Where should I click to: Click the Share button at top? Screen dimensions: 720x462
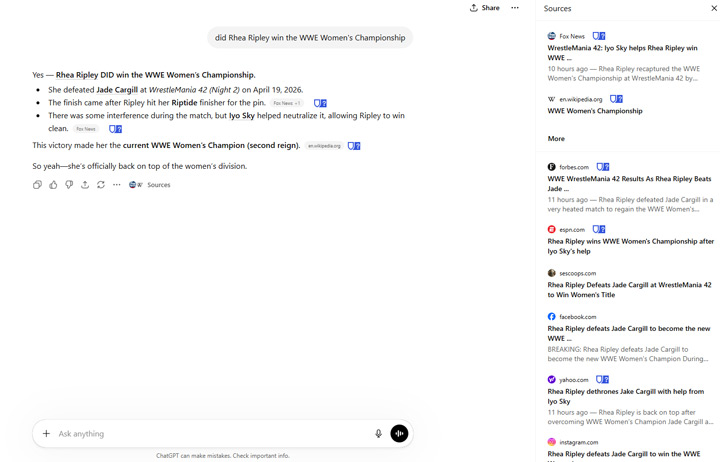(485, 8)
